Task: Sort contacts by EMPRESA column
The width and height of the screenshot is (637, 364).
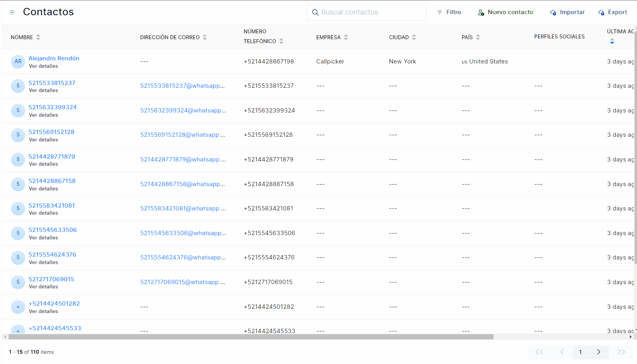Action: pos(346,37)
